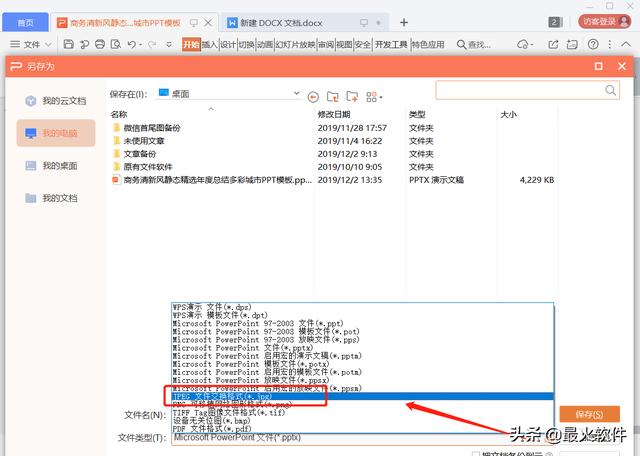Image resolution: width=640 pixels, height=456 pixels.
Task: Switch to the 插入 ribbon tab
Action: pos(210,44)
